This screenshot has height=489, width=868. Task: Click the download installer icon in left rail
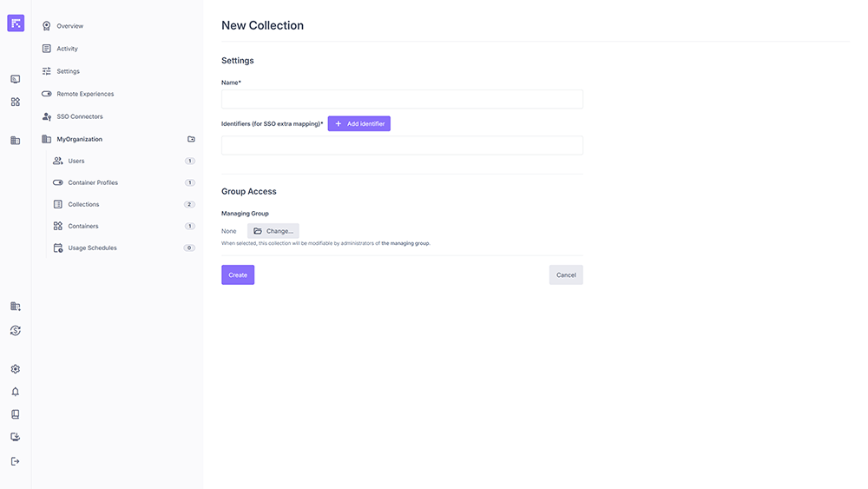pyautogui.click(x=16, y=437)
